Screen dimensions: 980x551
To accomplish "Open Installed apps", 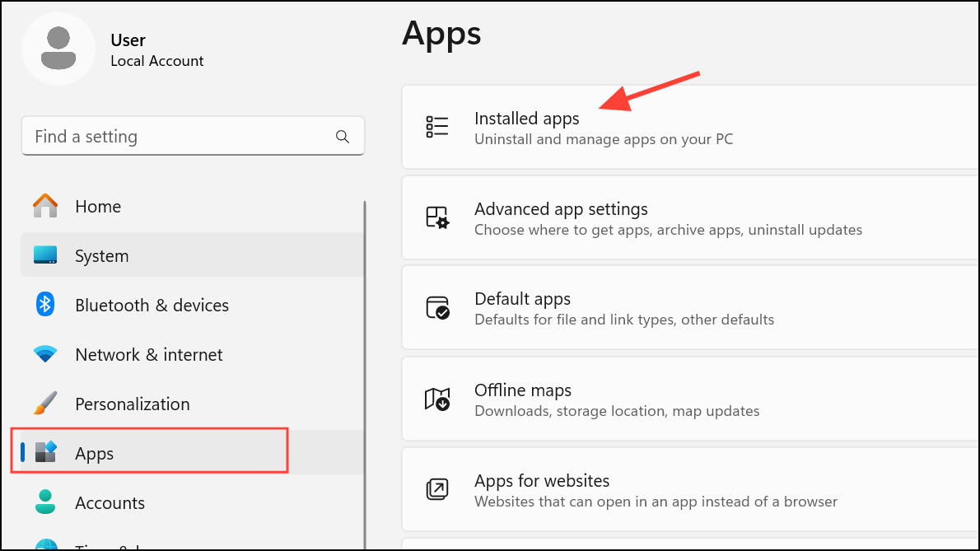I will (690, 127).
